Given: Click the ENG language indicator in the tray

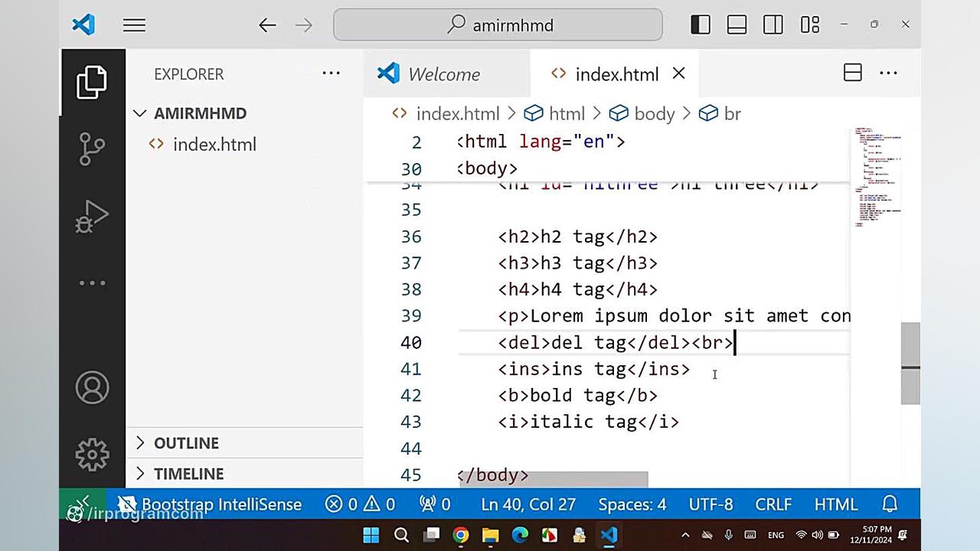Looking at the screenshot, I should point(776,535).
